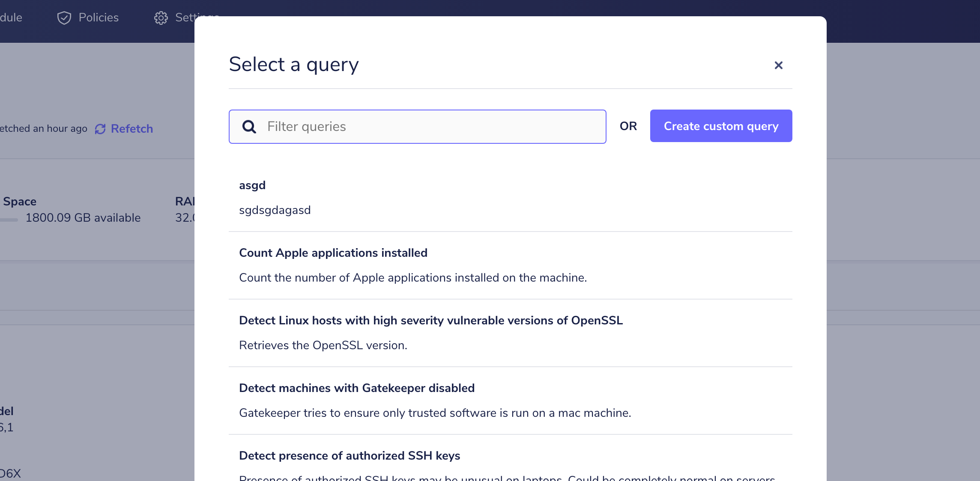Click the partially visible Schedule nav item
The height and width of the screenshot is (481, 980).
click(11, 18)
